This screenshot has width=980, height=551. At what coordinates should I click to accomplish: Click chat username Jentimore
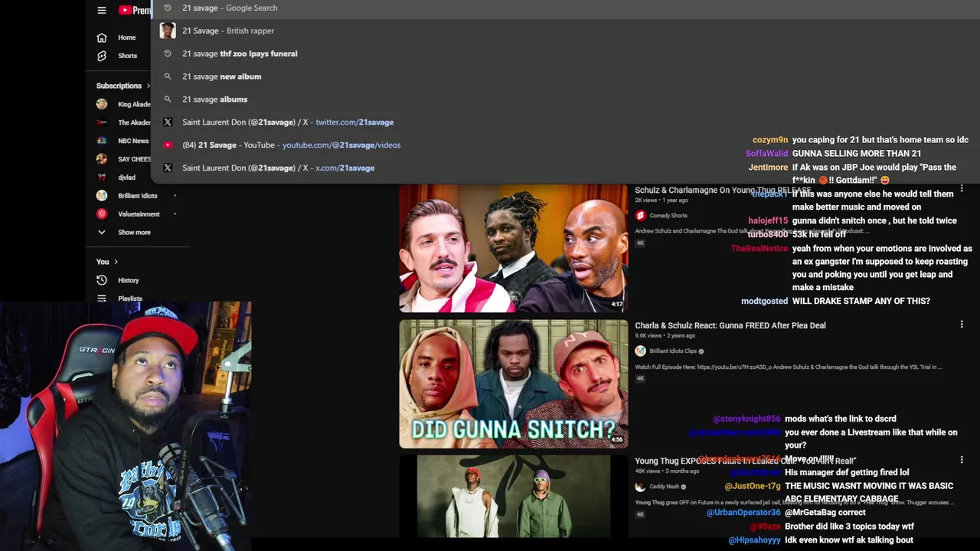(x=768, y=167)
